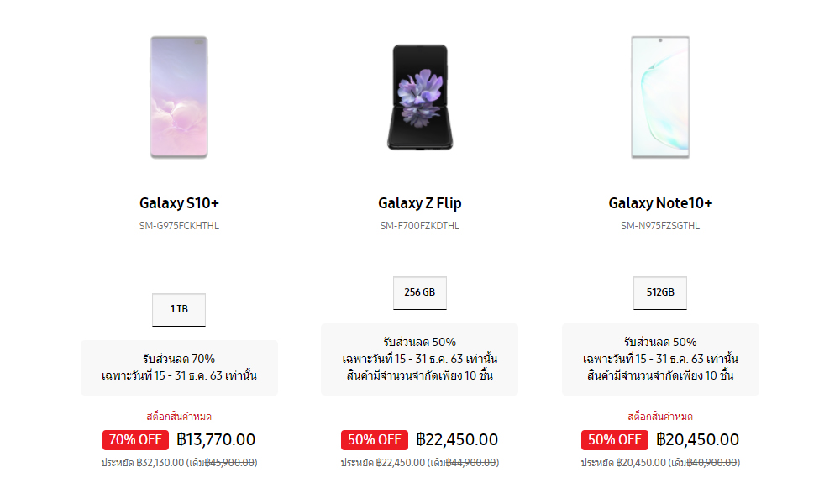The image size is (840, 504).
Task: Select the 256 GB storage option
Action: (420, 293)
